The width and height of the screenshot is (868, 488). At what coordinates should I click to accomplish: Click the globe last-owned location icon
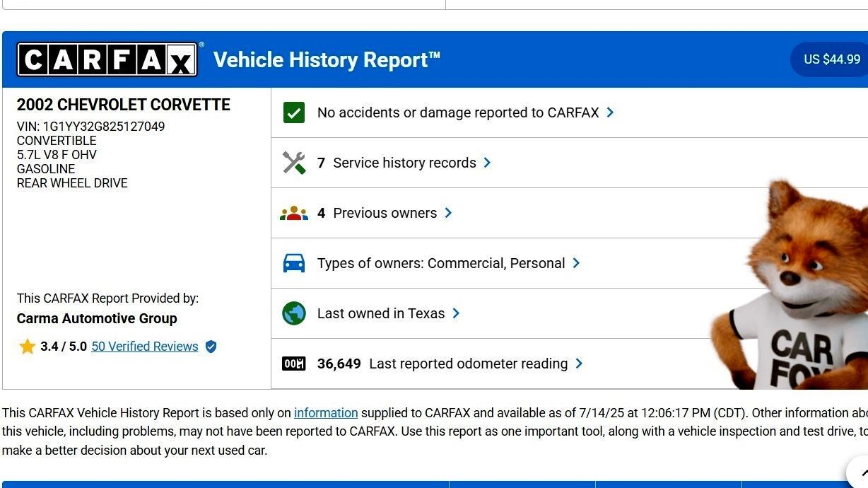coord(294,313)
